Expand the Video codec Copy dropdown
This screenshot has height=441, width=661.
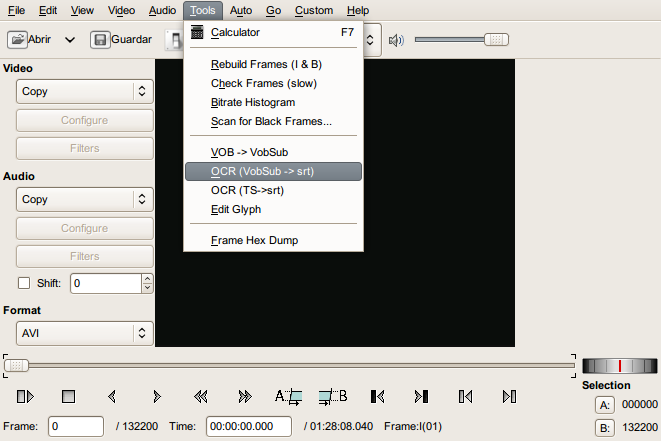point(84,91)
